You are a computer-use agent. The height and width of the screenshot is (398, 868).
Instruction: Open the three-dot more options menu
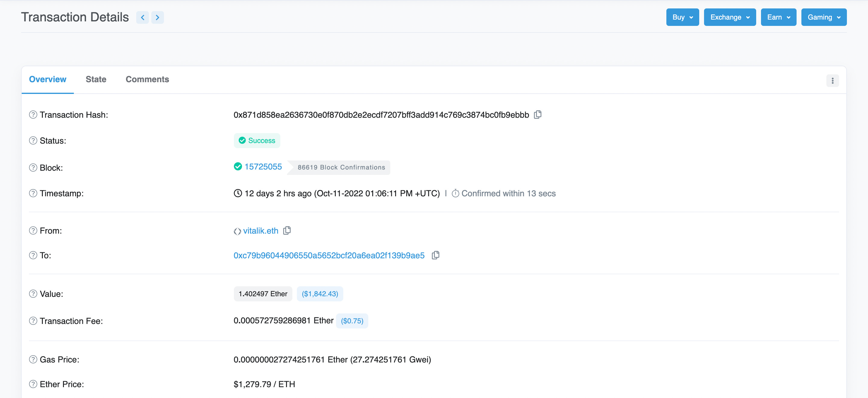point(832,80)
